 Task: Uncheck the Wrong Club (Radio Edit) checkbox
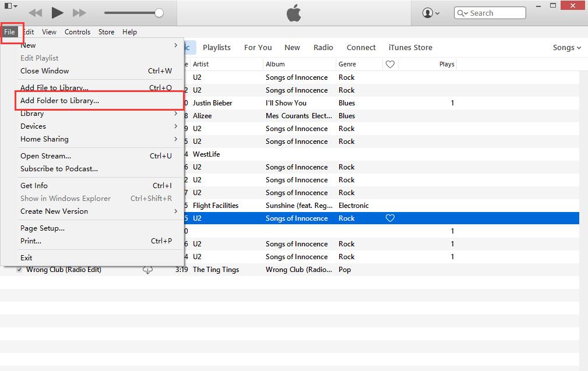pos(19,270)
